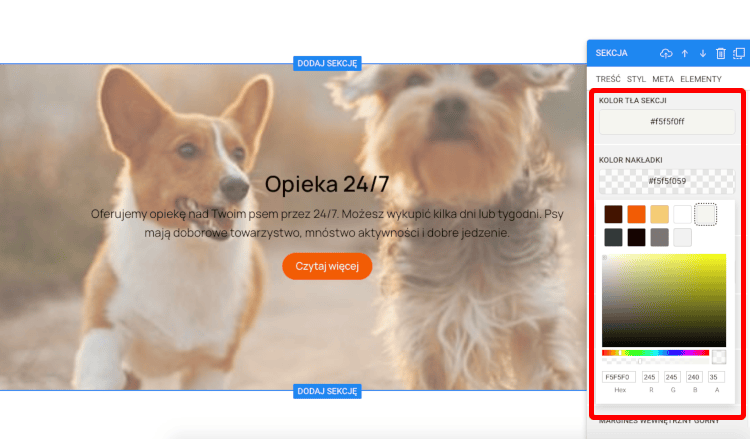This screenshot has height=439, width=750.
Task: Delete section using the trash icon
Action: pos(721,54)
